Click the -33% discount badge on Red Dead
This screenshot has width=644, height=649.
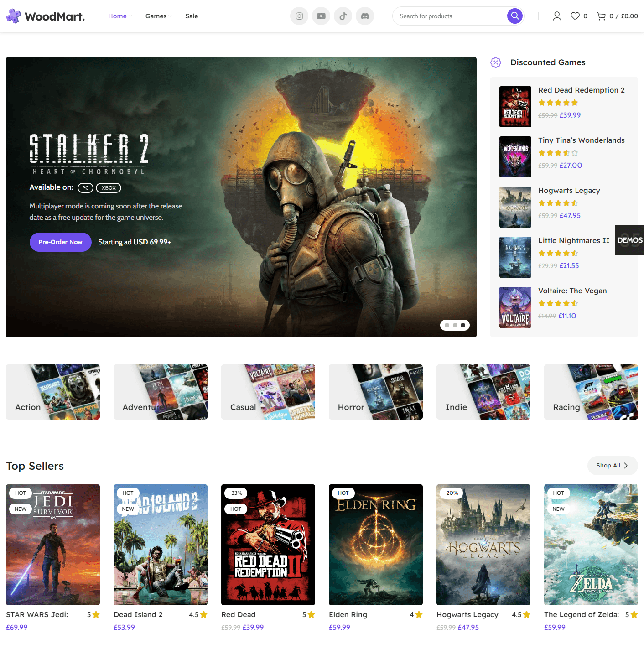tap(236, 493)
